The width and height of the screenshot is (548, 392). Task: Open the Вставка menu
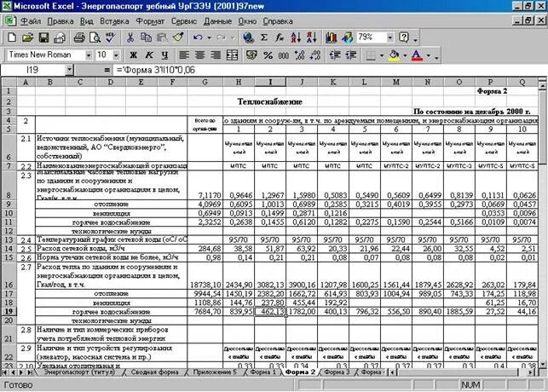[114, 21]
